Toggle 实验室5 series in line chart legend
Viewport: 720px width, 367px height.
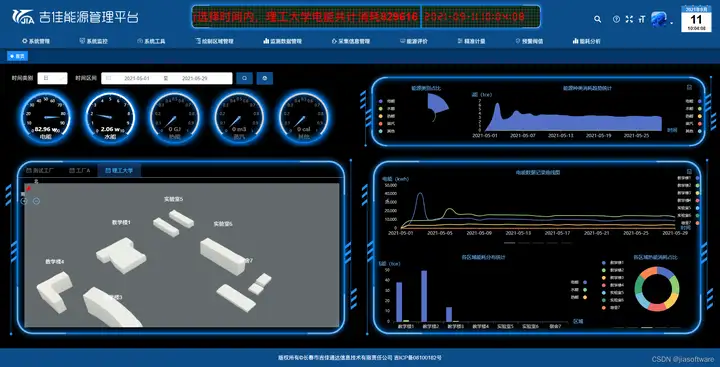(x=688, y=208)
